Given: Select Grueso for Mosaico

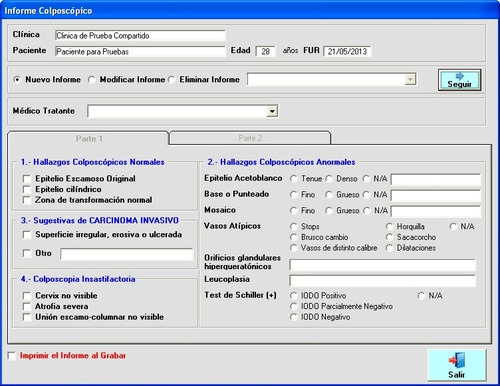Looking at the screenshot, I should tap(329, 211).
